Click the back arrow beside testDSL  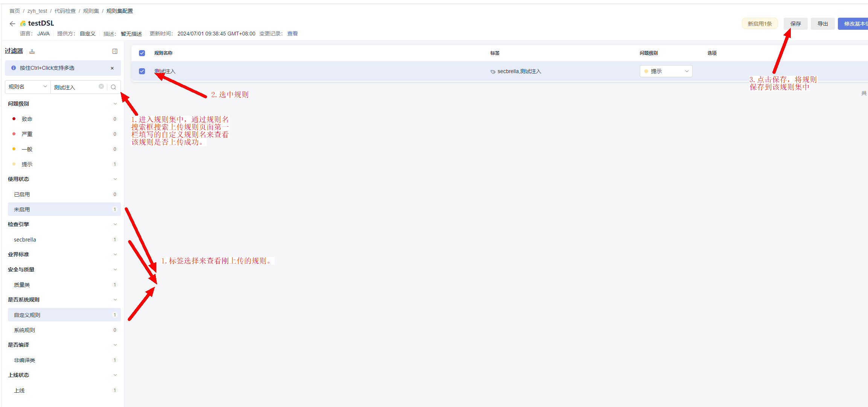(x=12, y=24)
